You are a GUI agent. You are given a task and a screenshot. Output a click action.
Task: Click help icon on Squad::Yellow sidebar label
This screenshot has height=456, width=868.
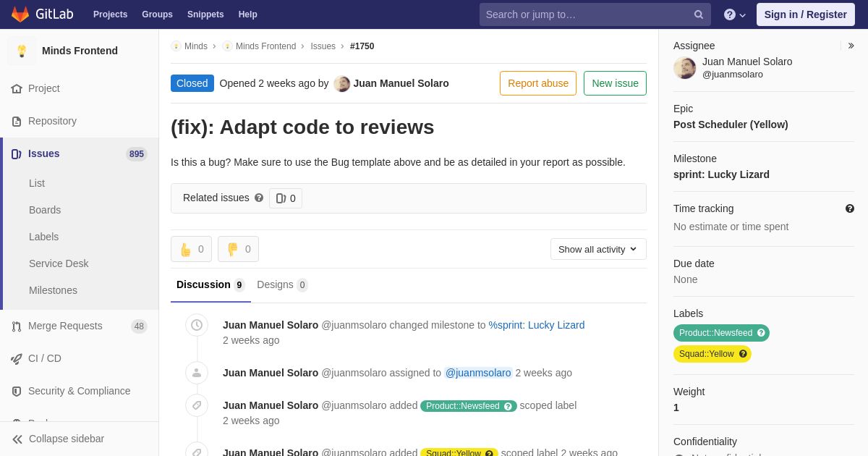point(743,354)
